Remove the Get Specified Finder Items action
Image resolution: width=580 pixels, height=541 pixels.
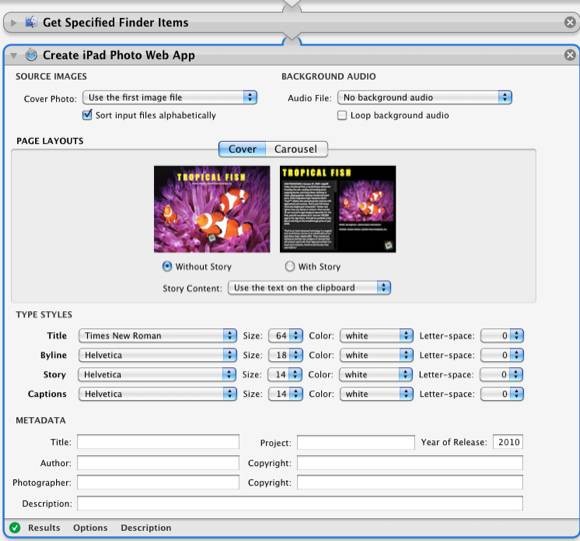(570, 23)
